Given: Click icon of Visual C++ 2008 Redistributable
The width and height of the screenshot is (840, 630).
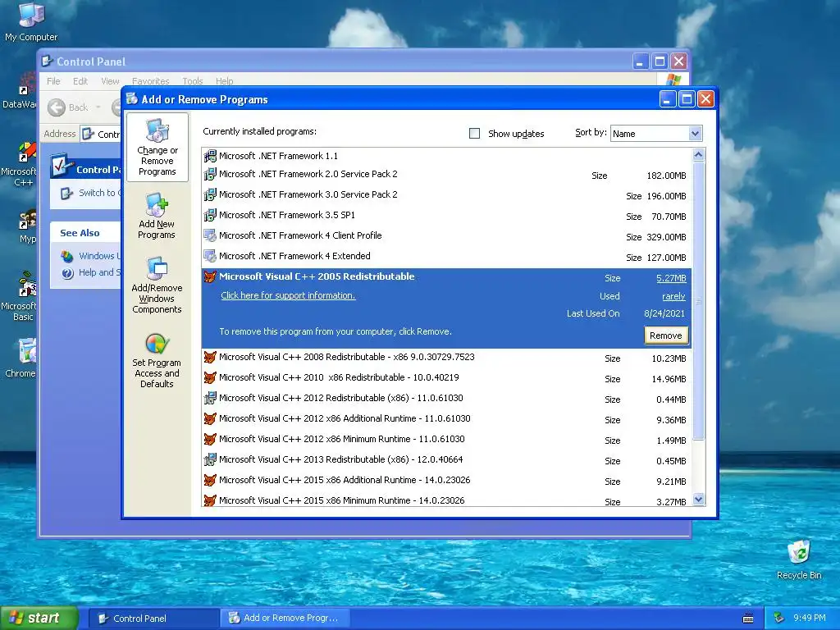Looking at the screenshot, I should pyautogui.click(x=210, y=357).
